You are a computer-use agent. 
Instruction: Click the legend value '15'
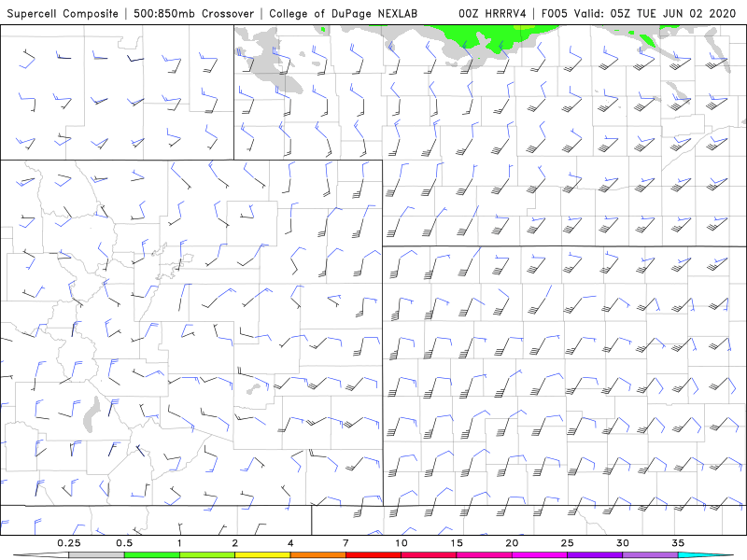point(457,543)
